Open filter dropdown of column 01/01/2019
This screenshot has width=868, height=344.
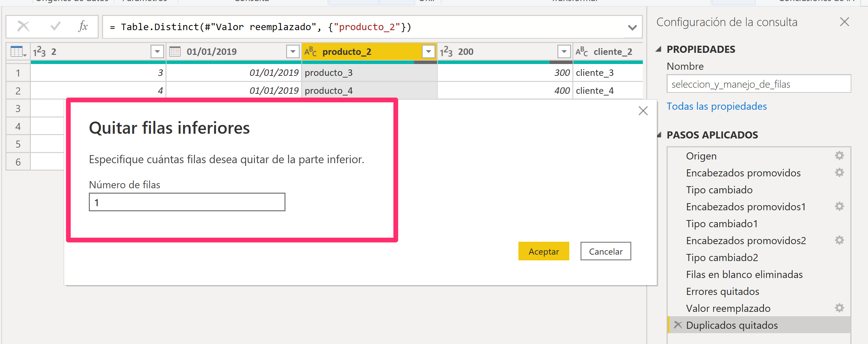pyautogui.click(x=293, y=51)
